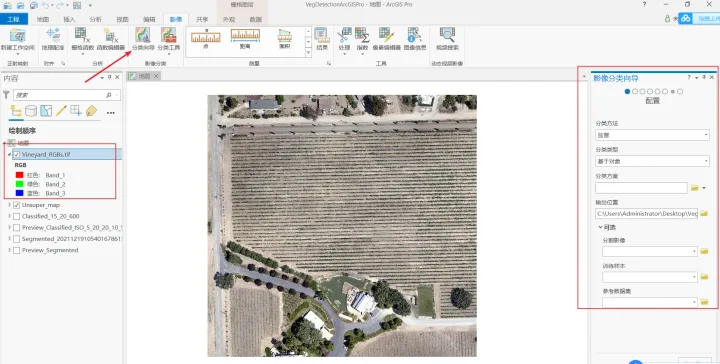The height and width of the screenshot is (364, 720).
Task: Browse folder for segmented image (分割影像)
Action: [x=704, y=252]
